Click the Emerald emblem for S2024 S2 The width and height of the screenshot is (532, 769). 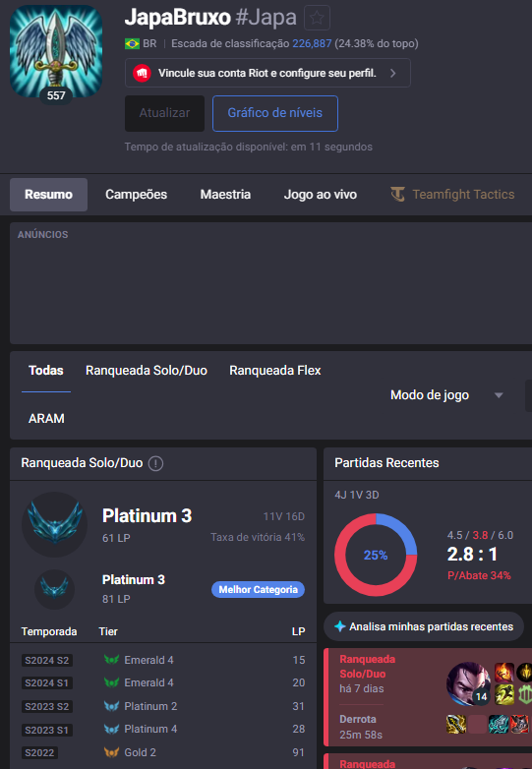[111, 660]
